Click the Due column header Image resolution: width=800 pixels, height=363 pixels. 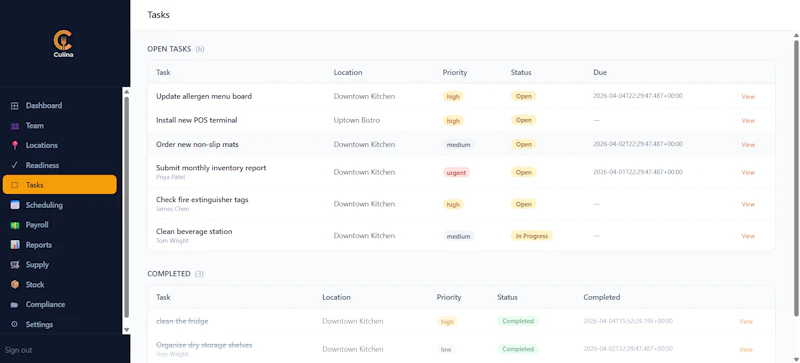pyautogui.click(x=600, y=72)
